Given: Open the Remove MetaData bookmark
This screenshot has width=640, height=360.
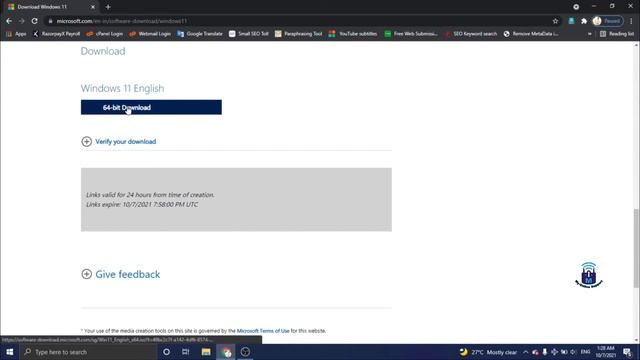Looking at the screenshot, I should coord(531,34).
